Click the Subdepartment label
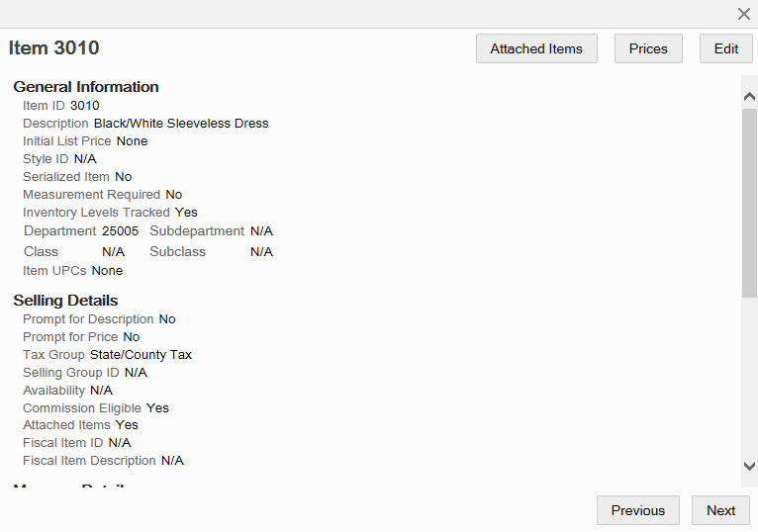The width and height of the screenshot is (758, 532). 197,231
